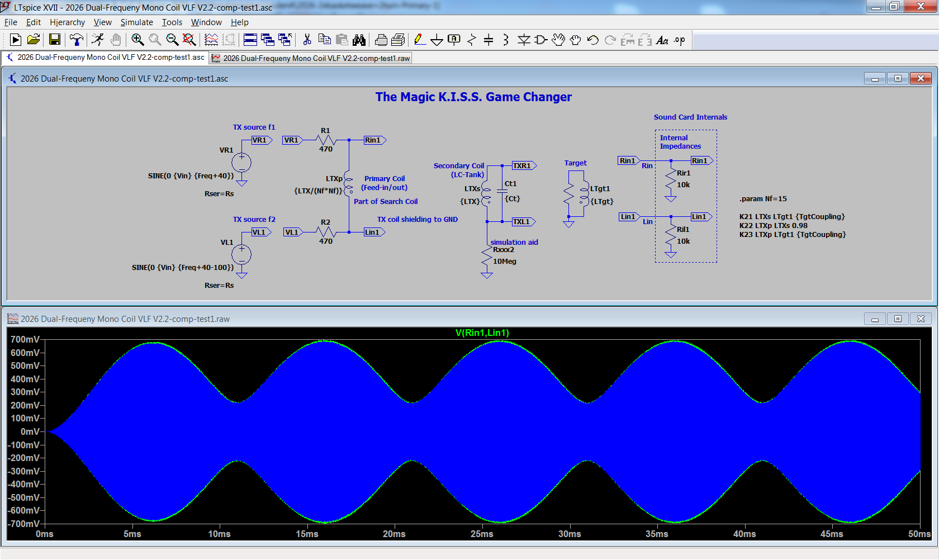Autorange plot traces icon
The width and height of the screenshot is (939, 560).
pyautogui.click(x=211, y=40)
